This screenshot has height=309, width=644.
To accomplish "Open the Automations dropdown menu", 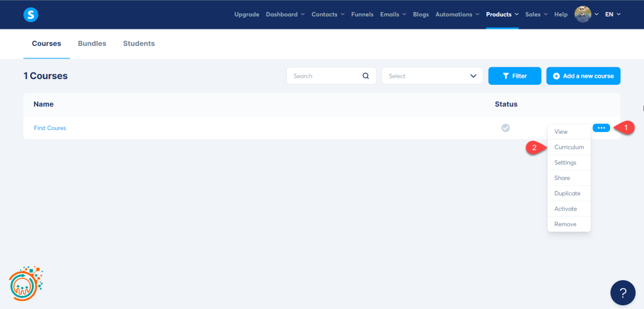I will point(457,14).
